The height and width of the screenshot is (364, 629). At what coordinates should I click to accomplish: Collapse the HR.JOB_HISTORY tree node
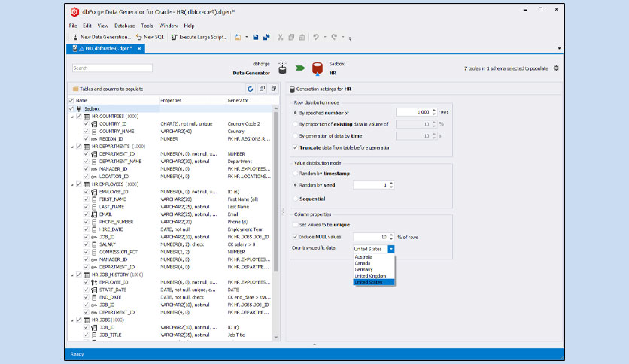point(72,275)
